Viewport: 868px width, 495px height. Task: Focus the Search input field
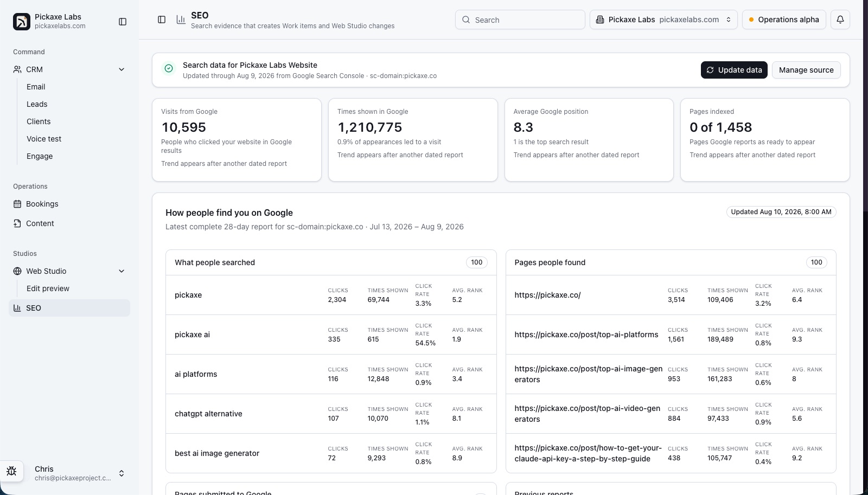pos(520,20)
